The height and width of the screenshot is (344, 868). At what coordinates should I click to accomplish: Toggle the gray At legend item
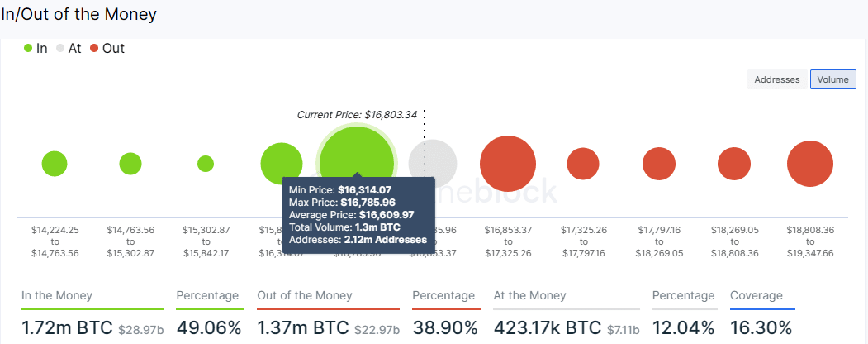(68, 49)
